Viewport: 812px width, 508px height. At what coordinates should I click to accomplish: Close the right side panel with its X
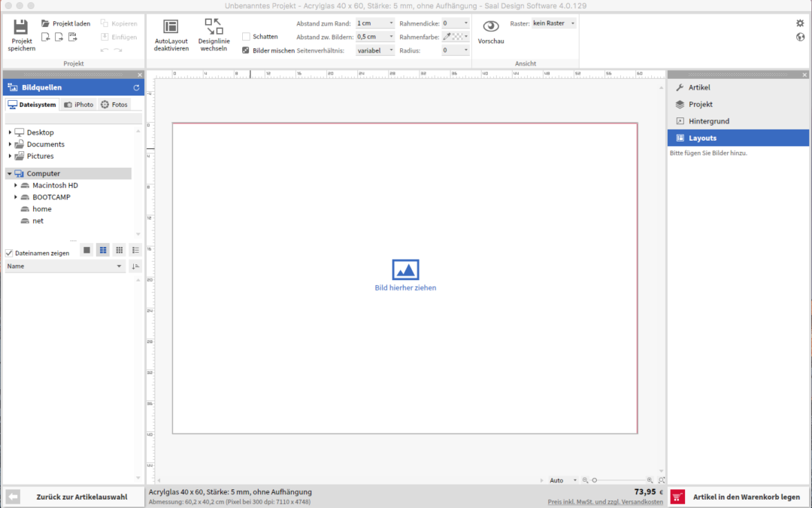[804, 75]
